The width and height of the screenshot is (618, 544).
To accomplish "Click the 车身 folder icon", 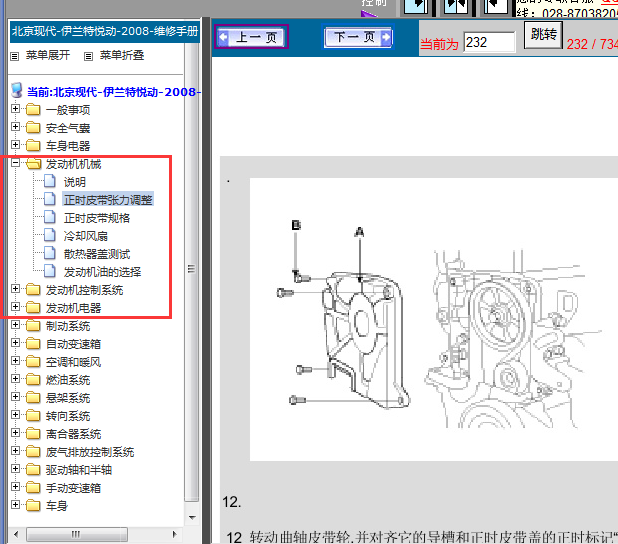I will coord(33,505).
